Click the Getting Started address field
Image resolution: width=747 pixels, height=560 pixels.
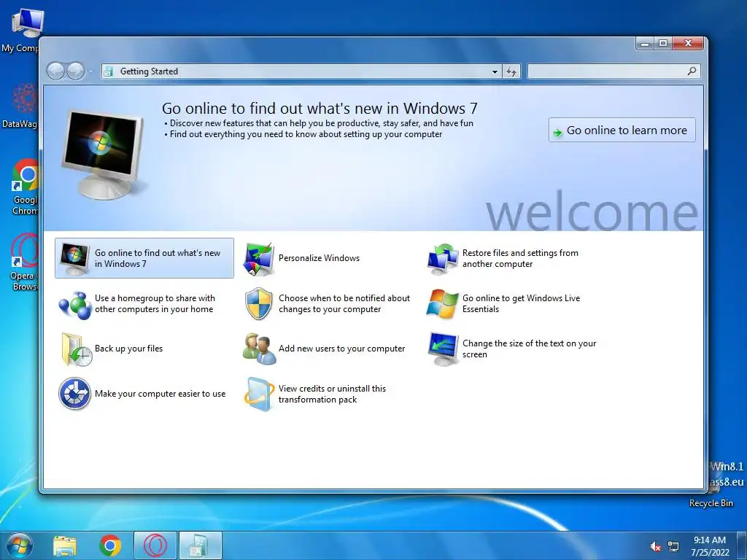pyautogui.click(x=301, y=71)
